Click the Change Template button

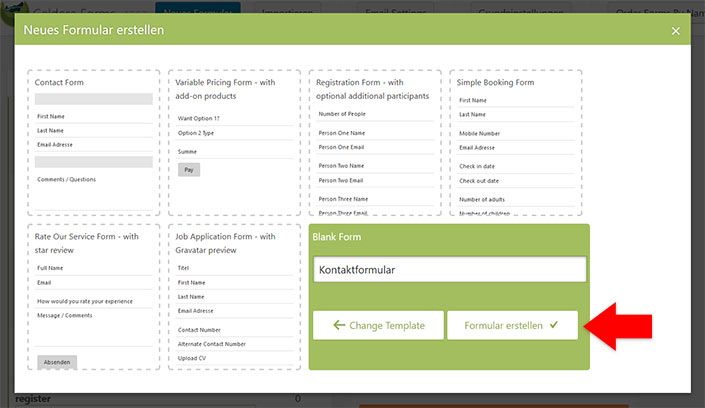pyautogui.click(x=378, y=325)
